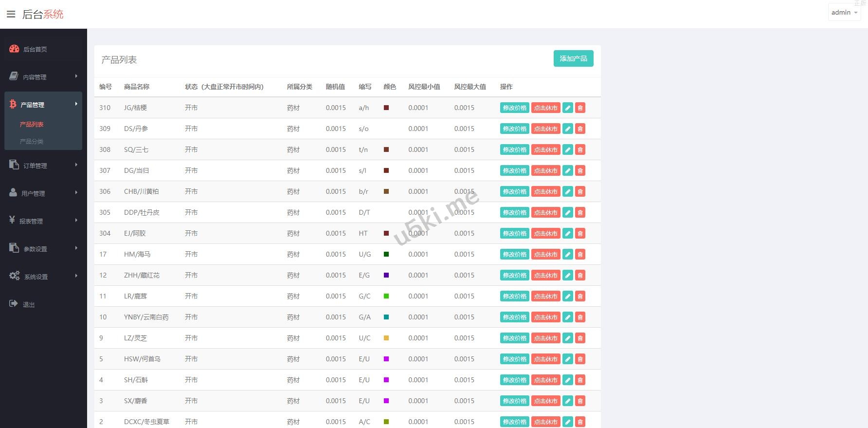Toggle 点击休市 for the EJ/阿胶 row
The height and width of the screenshot is (428, 868).
pyautogui.click(x=545, y=233)
